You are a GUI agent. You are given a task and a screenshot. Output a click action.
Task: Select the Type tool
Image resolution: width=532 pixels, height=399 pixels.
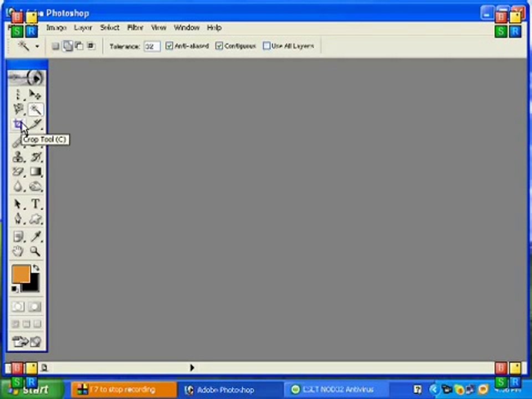(35, 203)
